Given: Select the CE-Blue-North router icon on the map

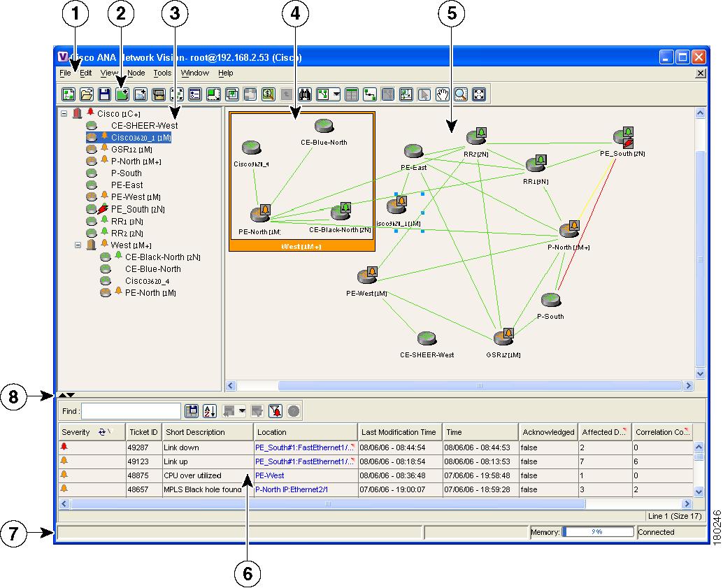Looking at the screenshot, I should click(x=324, y=126).
